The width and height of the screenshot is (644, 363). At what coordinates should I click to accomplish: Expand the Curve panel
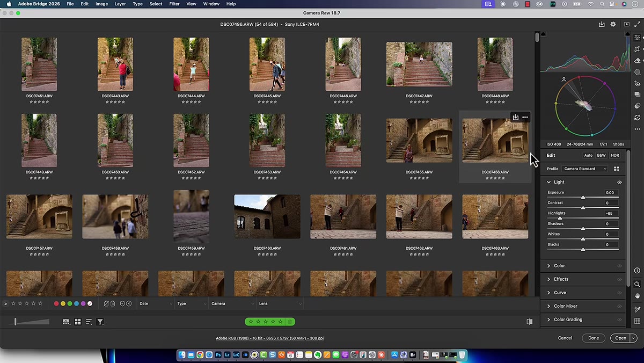tap(548, 293)
